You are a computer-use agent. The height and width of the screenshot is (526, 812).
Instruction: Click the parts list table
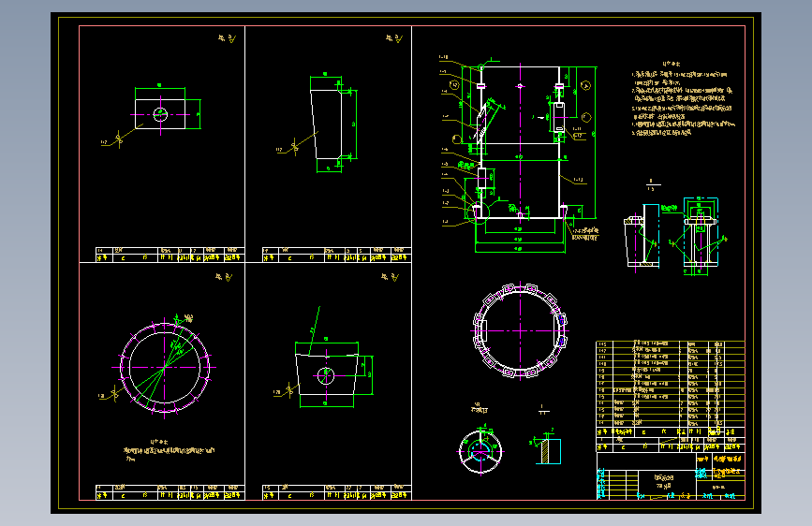pyautogui.click(x=670, y=388)
